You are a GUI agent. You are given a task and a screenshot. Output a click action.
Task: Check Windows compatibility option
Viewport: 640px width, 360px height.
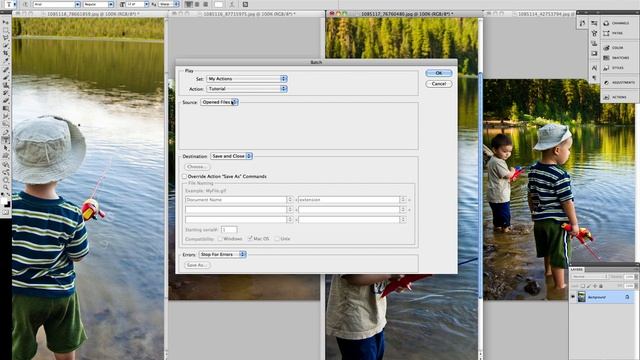[220, 238]
